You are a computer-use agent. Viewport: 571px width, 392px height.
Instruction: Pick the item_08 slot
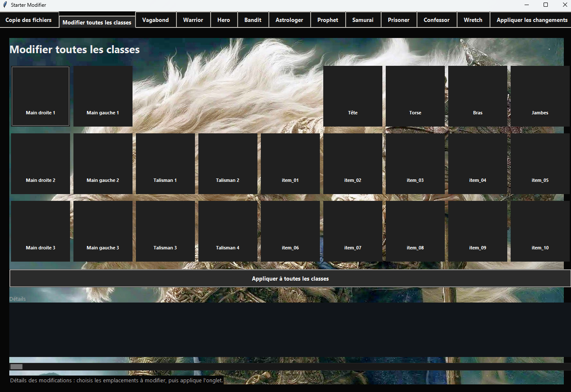pyautogui.click(x=415, y=231)
